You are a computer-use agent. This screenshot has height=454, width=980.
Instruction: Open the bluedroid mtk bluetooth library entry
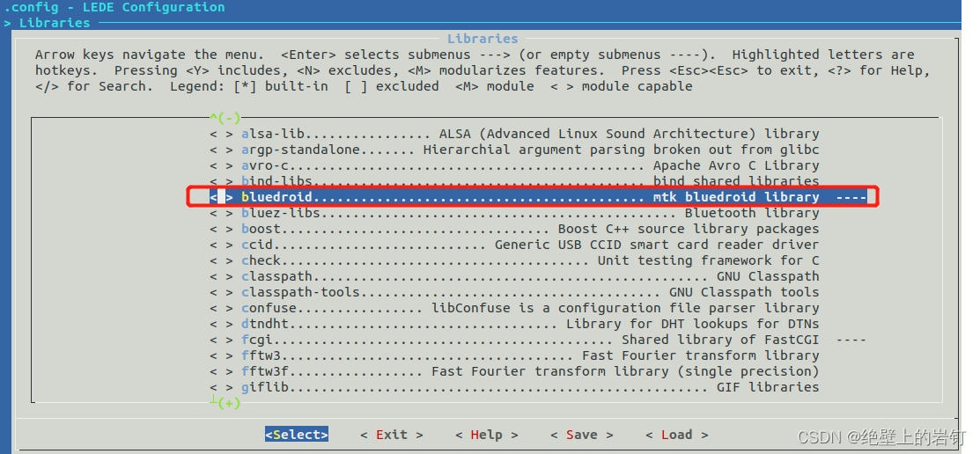[537, 197]
